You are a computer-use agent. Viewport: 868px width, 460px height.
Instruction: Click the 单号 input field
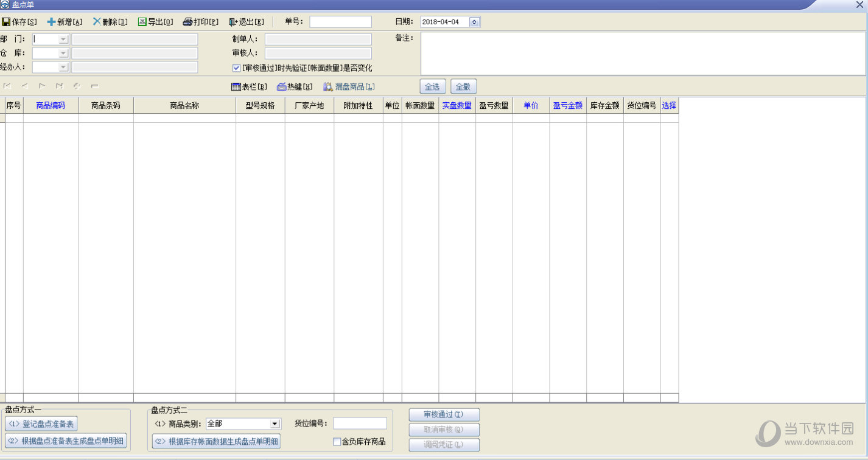pyautogui.click(x=340, y=22)
